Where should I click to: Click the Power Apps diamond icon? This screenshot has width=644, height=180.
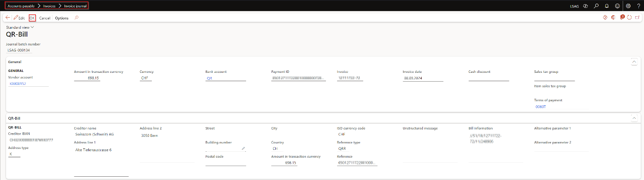click(x=605, y=18)
